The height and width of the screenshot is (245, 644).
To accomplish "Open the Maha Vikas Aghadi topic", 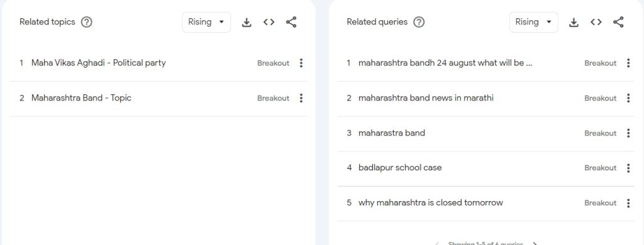I will [x=99, y=63].
